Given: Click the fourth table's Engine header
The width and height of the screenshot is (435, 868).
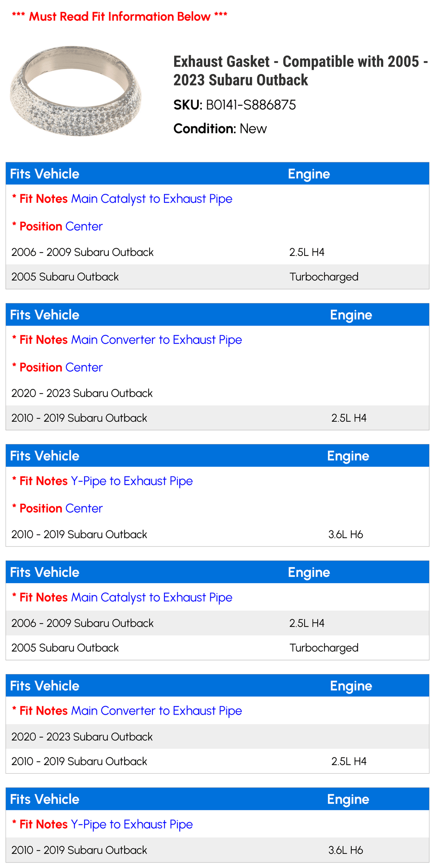Looking at the screenshot, I should [309, 572].
